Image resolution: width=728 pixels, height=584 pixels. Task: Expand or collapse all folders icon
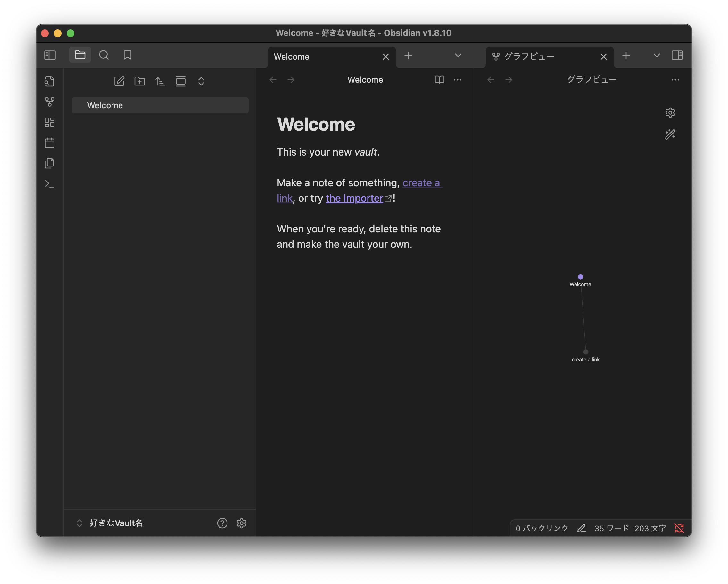click(201, 81)
